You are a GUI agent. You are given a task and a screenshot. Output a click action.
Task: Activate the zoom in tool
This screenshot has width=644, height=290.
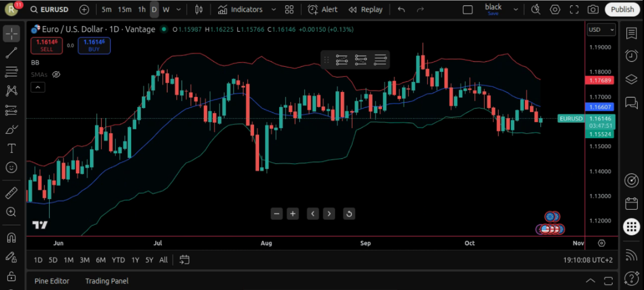pyautogui.click(x=12, y=212)
